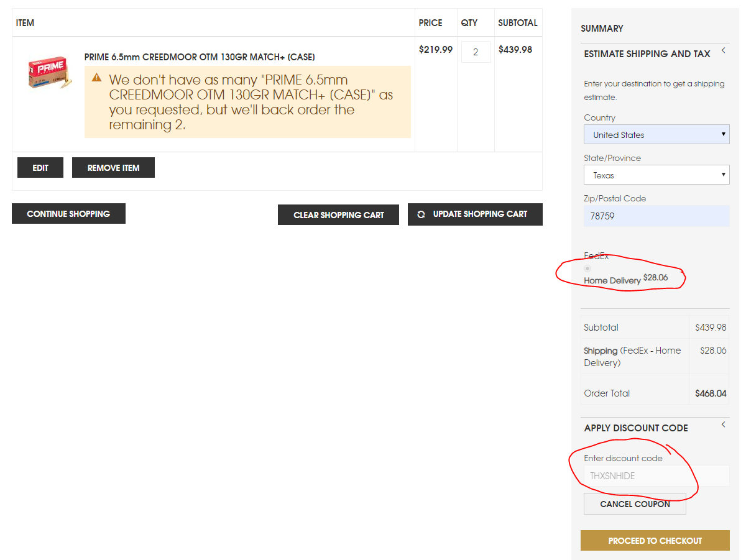Click the discount code field showing THXSNHIDE
Screen dimensions: 746x560
click(656, 476)
